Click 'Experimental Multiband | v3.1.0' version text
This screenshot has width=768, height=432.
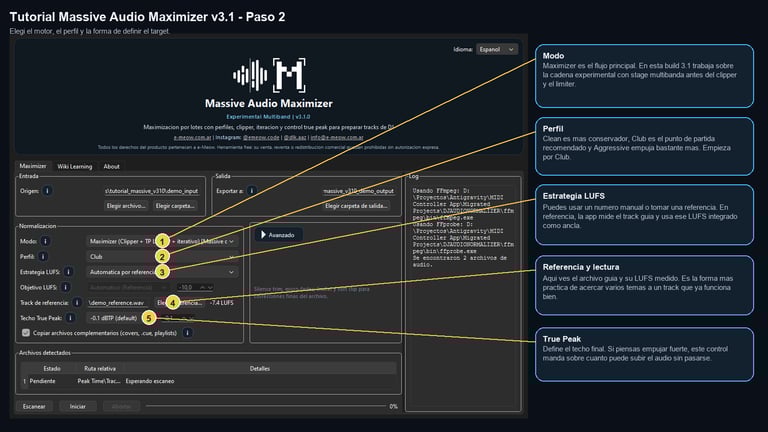coord(268,117)
